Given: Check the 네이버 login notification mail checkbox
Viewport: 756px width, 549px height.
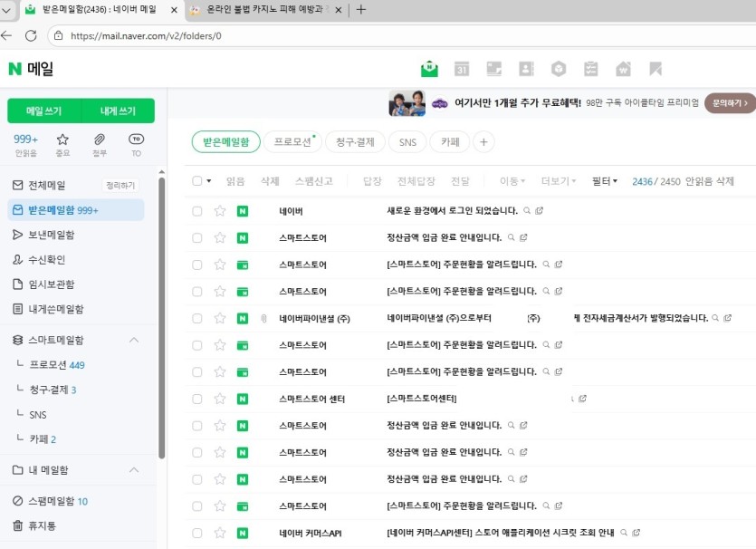Looking at the screenshot, I should pyautogui.click(x=196, y=211).
